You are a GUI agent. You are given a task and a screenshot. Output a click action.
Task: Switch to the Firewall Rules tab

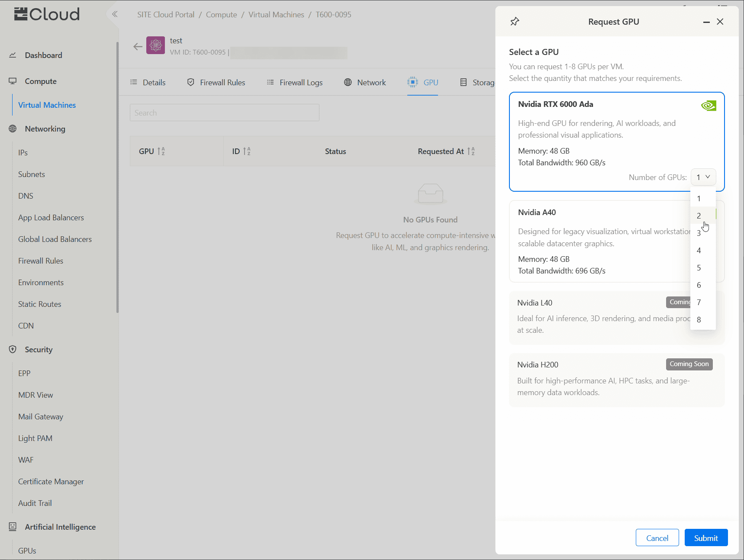[216, 83]
